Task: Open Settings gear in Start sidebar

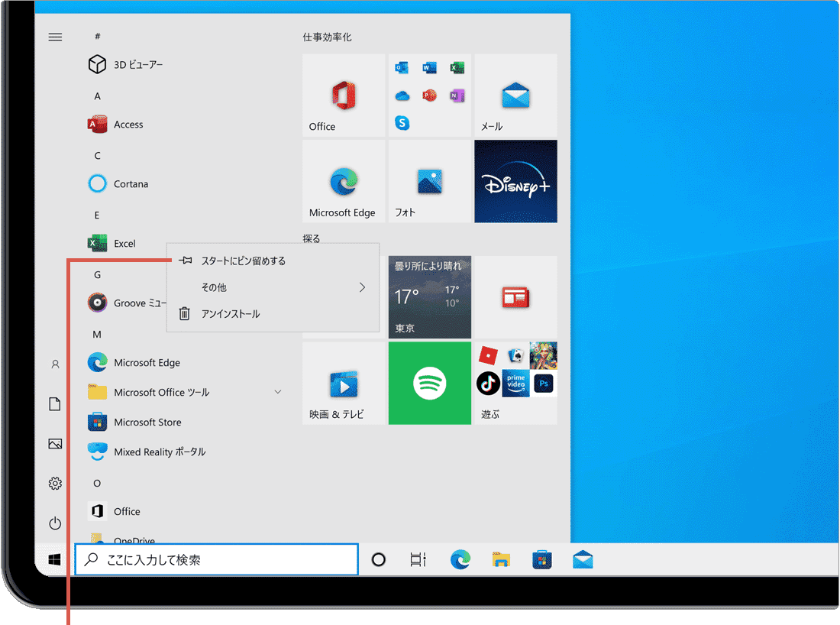Action: [x=55, y=484]
